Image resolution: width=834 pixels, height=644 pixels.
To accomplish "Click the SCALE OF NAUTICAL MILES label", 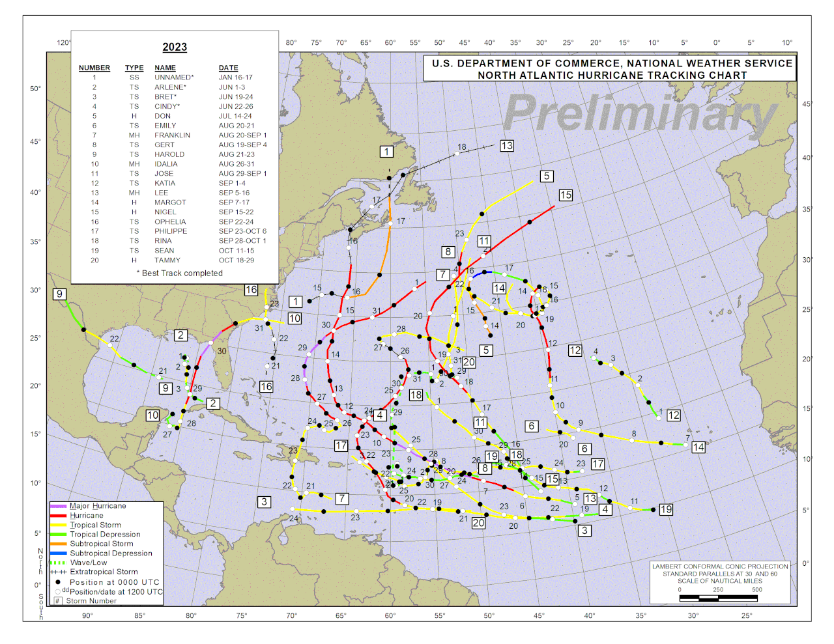I will [x=720, y=581].
